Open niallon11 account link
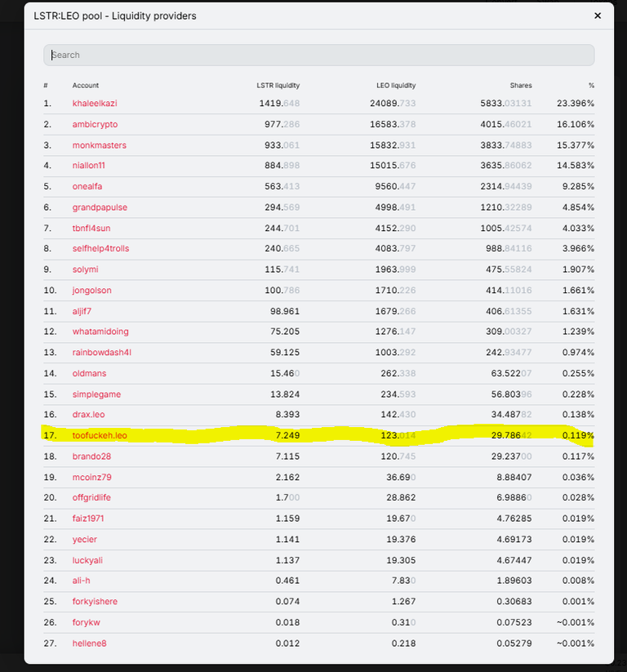This screenshot has height=672, width=627. [88, 166]
